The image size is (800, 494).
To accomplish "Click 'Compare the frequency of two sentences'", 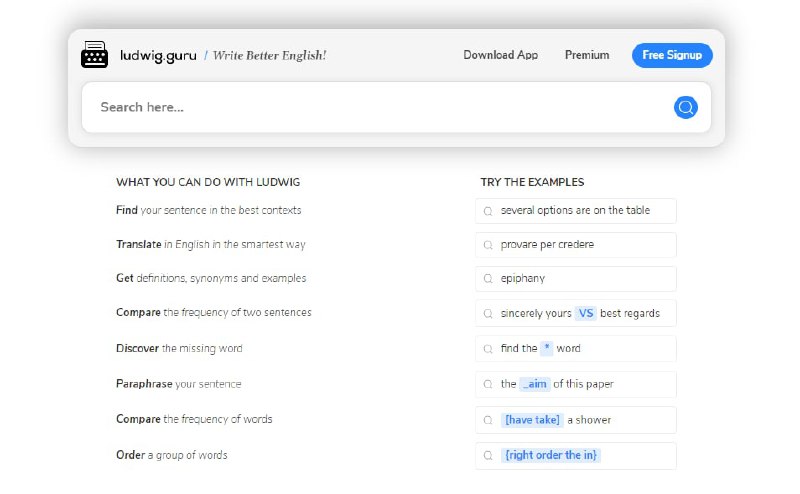I will point(214,312).
